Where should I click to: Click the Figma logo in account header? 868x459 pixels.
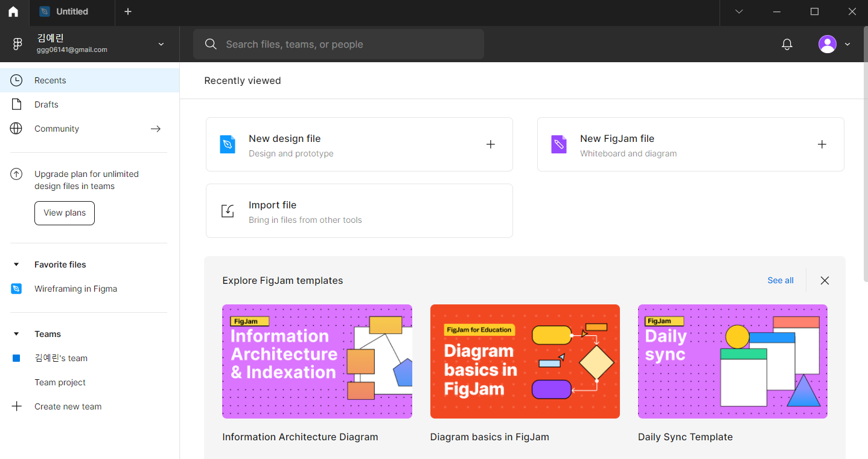(x=18, y=44)
